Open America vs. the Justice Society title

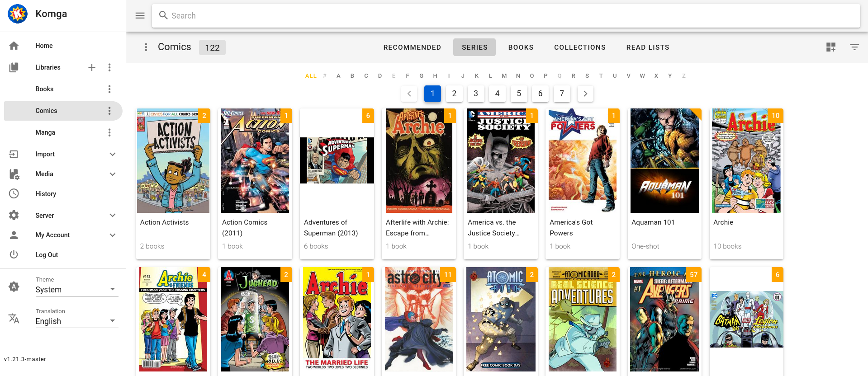point(493,228)
